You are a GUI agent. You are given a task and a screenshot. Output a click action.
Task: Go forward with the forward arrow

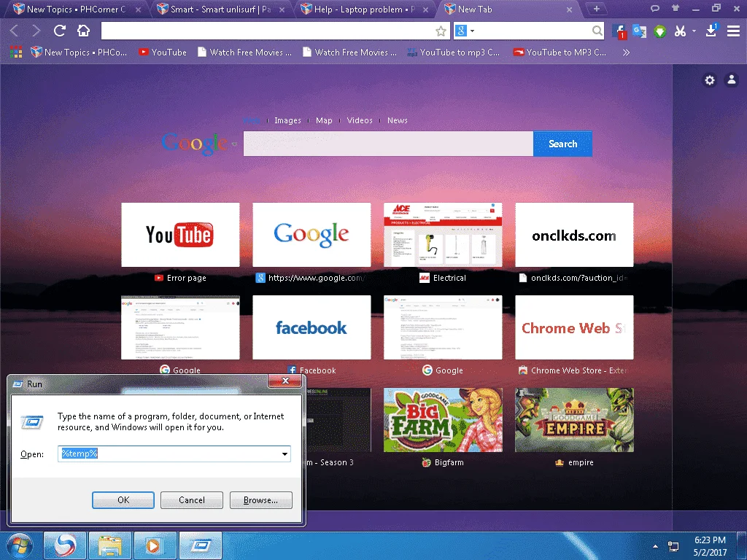[x=36, y=31]
